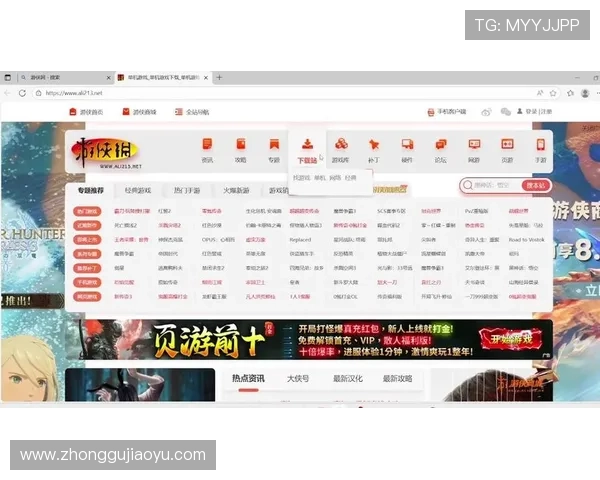600x480 pixels.
Task: Open the browser profile avatar icon
Action: (585, 93)
